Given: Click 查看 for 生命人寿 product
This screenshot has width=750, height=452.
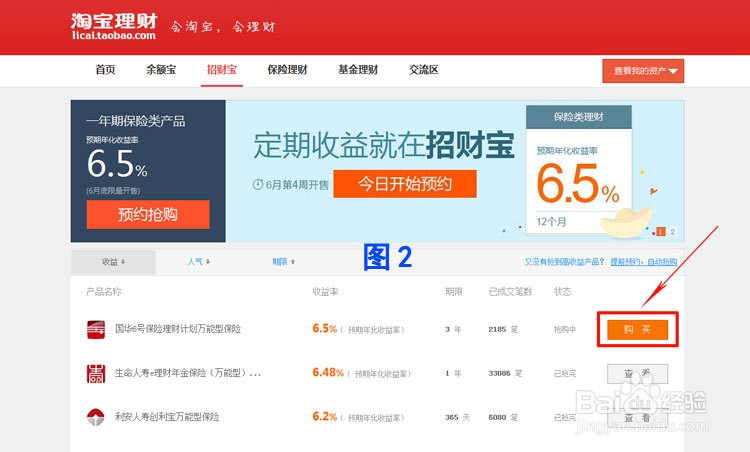Looking at the screenshot, I should 637,374.
